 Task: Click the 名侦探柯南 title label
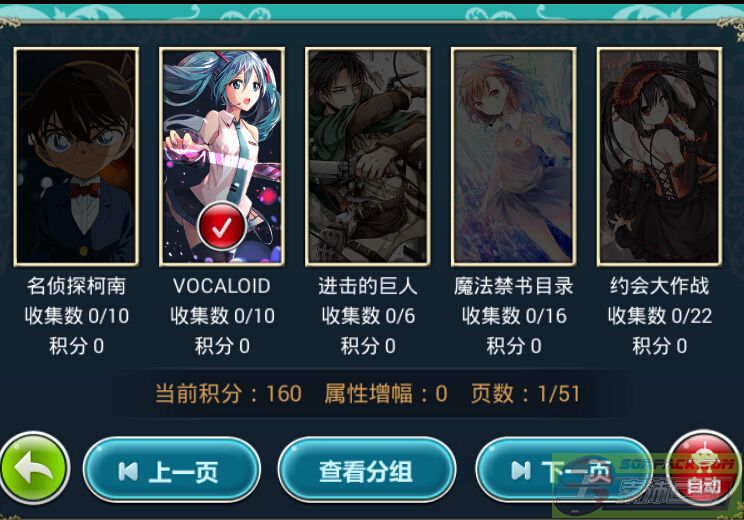[76, 286]
